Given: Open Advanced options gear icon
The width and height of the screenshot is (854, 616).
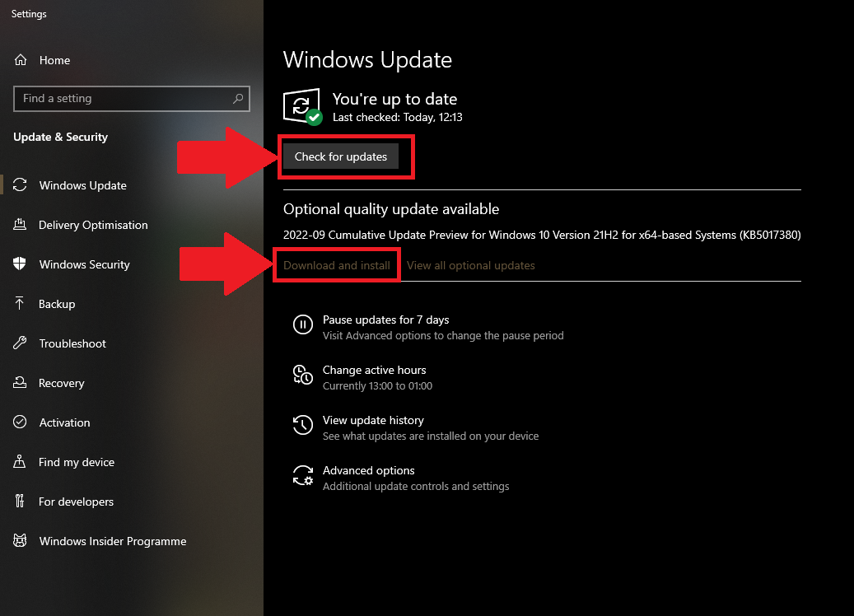Looking at the screenshot, I should click(304, 475).
